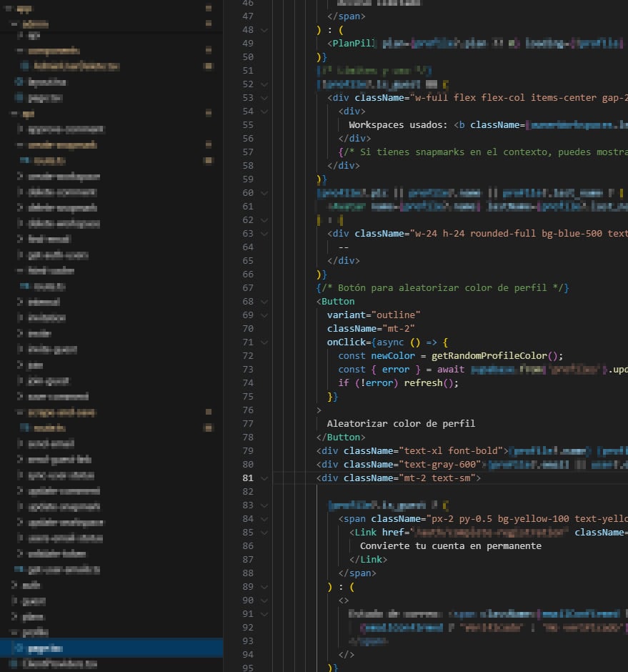
Task: Click the 'Workspaces usados:' text on line 55
Action: [397, 125]
